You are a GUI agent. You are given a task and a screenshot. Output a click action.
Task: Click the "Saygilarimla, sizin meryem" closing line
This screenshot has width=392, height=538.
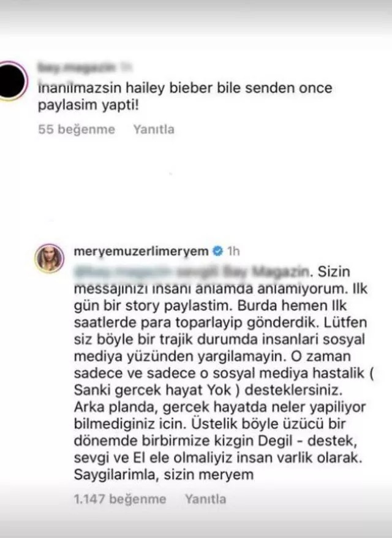point(164,475)
